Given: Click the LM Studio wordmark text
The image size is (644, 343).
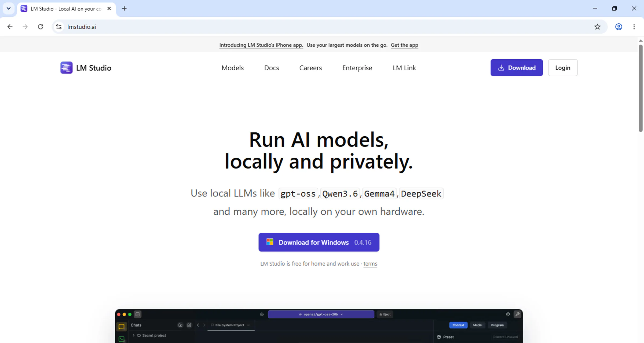Looking at the screenshot, I should pos(94,68).
